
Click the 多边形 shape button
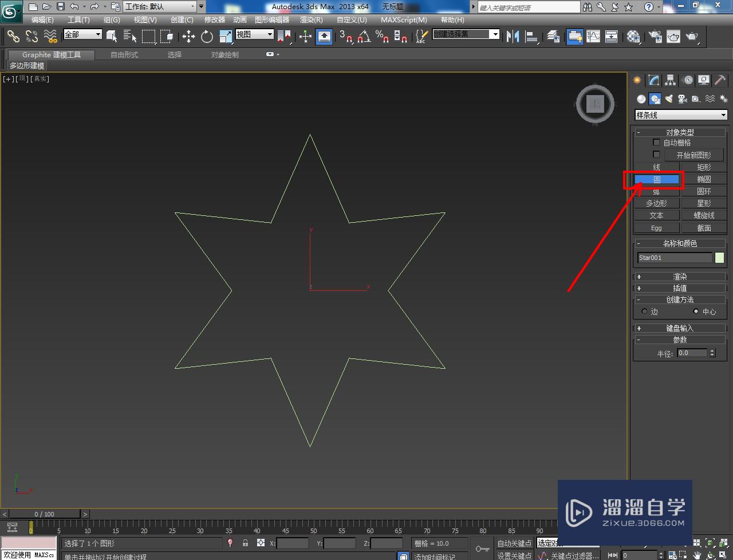(656, 203)
